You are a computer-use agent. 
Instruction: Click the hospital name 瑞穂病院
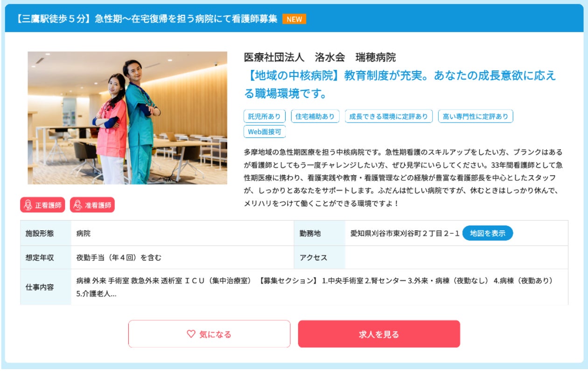pyautogui.click(x=375, y=57)
